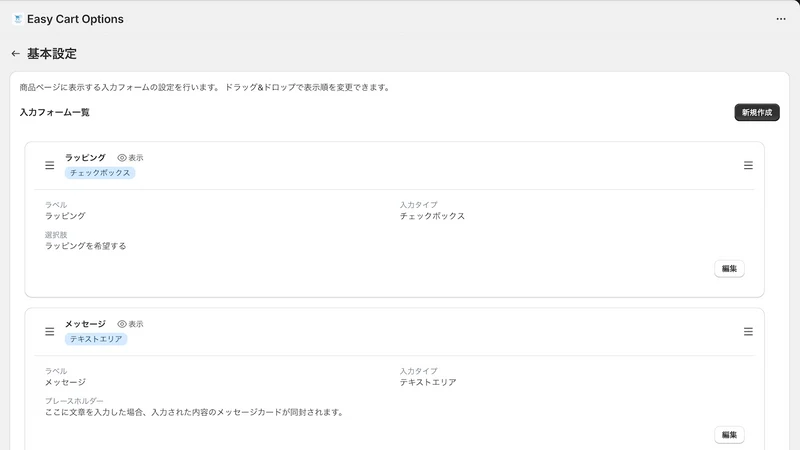
Task: Click the 入力タイプ value テキストエリア in メッセージ details
Action: [428, 382]
